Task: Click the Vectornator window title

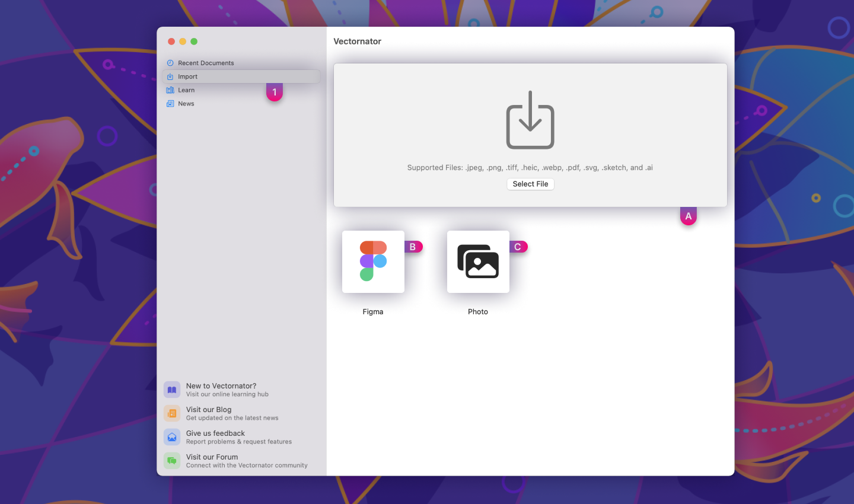Action: [357, 42]
